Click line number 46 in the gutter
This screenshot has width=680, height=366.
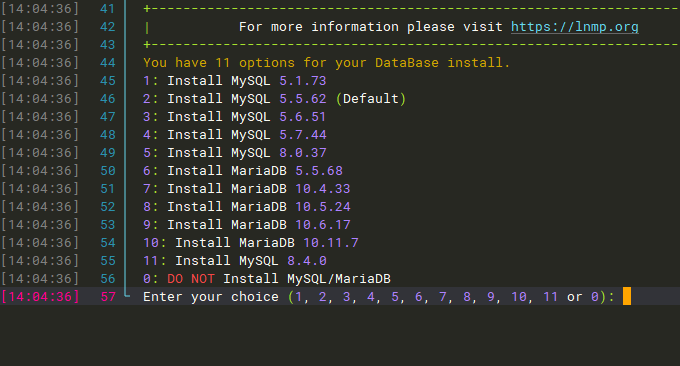pos(108,99)
